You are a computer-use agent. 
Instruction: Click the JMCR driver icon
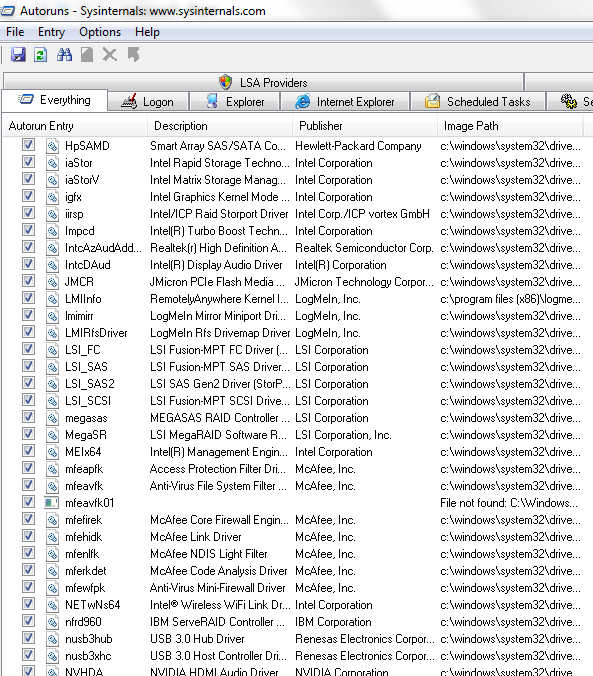click(52, 282)
